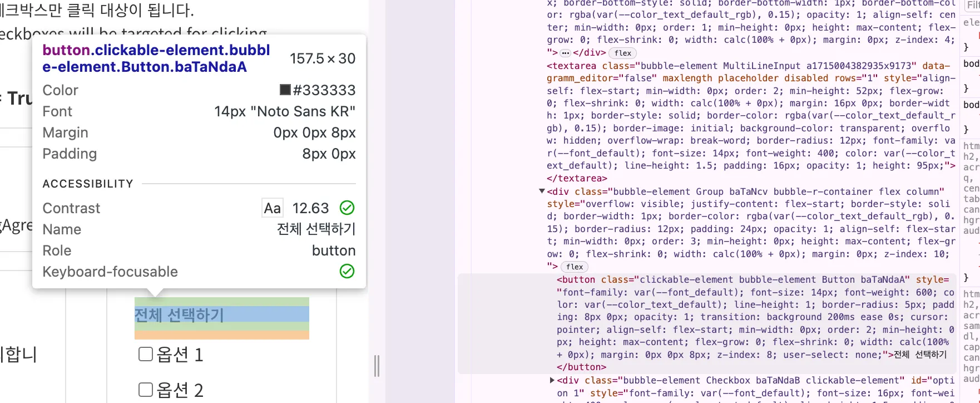Viewport: 980px width, 403px height.
Task: Click the button.clickable-element selector title in tooltip
Action: click(x=156, y=58)
